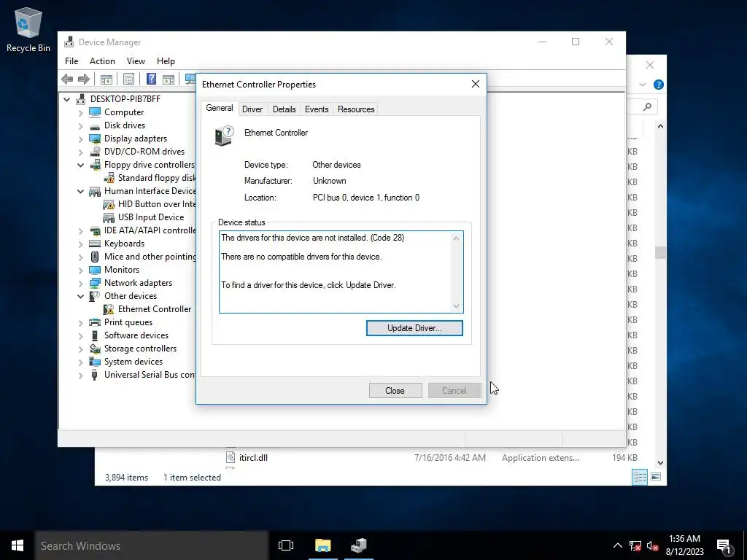
Task: Click the Back arrow in Device Manager toolbar
Action: [x=67, y=79]
